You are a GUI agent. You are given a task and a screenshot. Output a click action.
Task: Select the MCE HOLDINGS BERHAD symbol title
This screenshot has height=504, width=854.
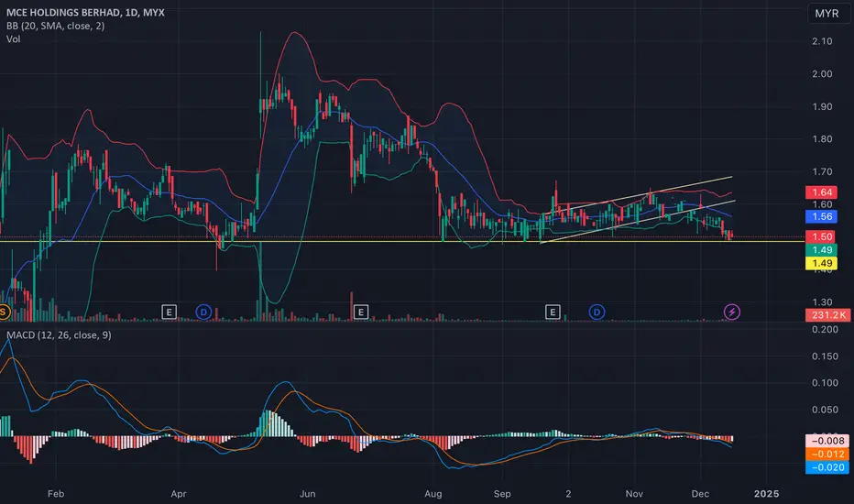click(x=85, y=12)
